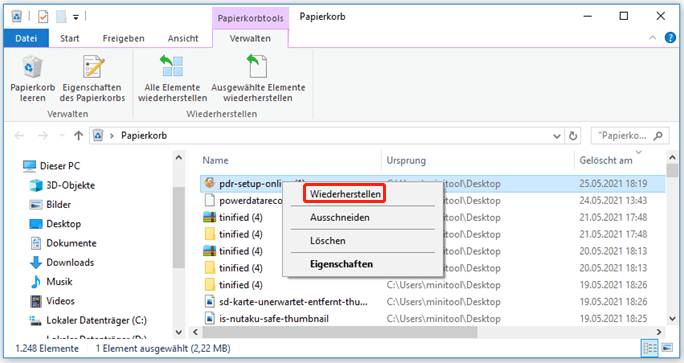Screen dimensions: 684x363
Task: Click the recycle bin icon in address bar
Action: (98, 136)
